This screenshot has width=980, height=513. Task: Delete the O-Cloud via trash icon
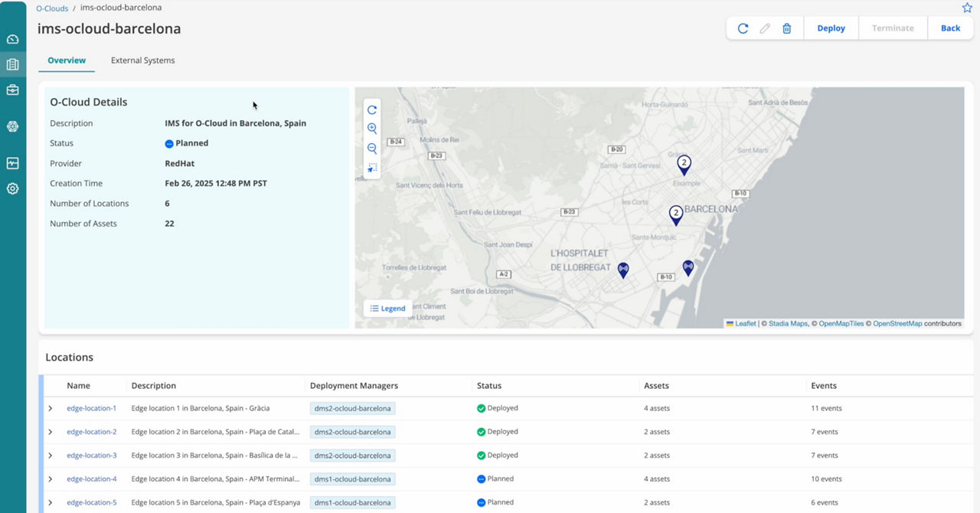click(786, 28)
